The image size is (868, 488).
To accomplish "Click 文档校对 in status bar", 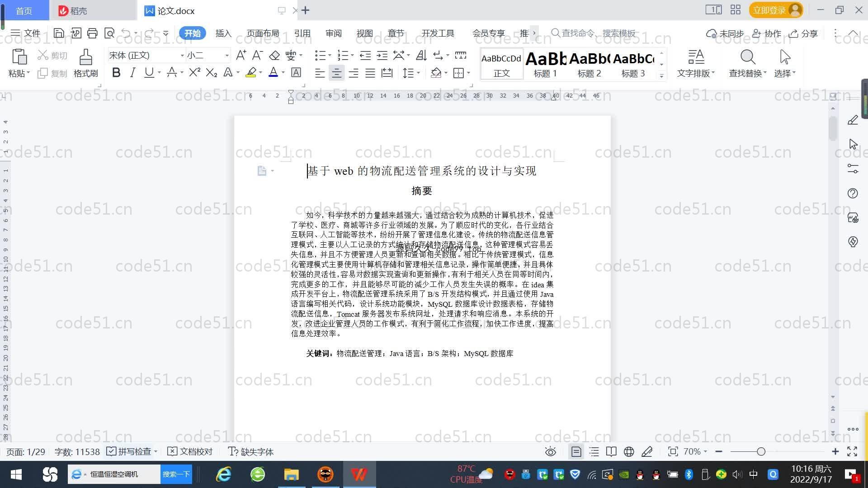I will [190, 451].
